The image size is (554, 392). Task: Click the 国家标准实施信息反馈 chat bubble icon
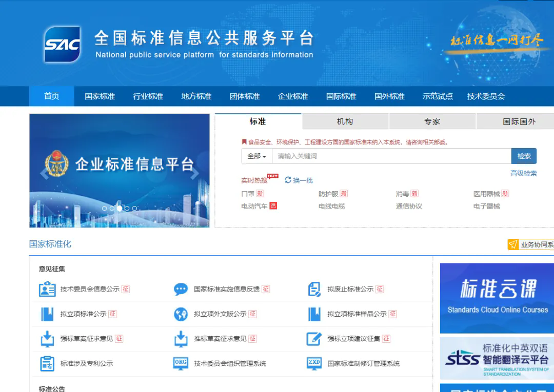pyautogui.click(x=181, y=289)
